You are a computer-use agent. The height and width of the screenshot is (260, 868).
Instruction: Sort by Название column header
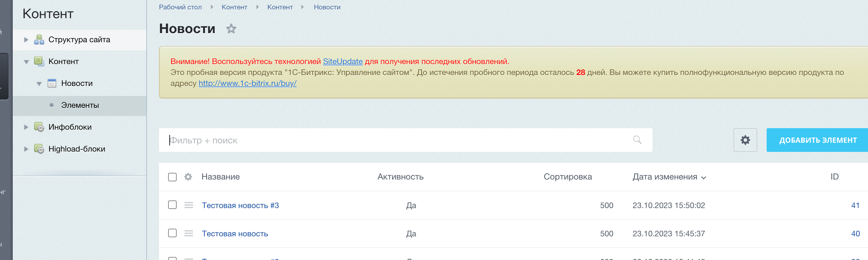tap(221, 177)
